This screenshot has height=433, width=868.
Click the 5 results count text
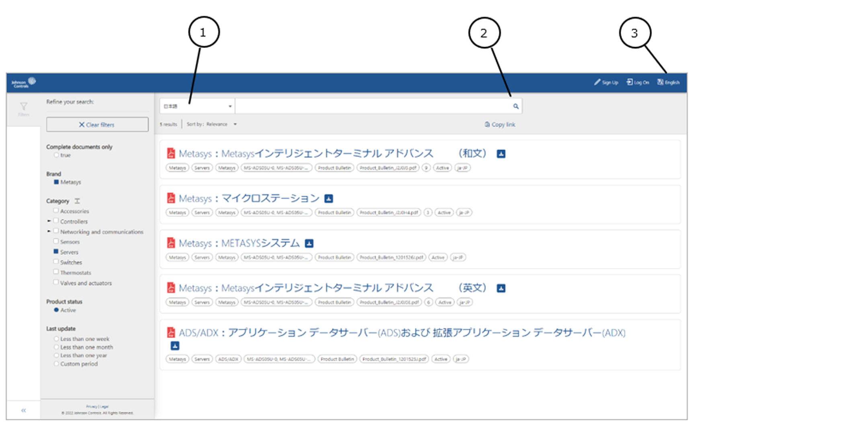pos(168,124)
